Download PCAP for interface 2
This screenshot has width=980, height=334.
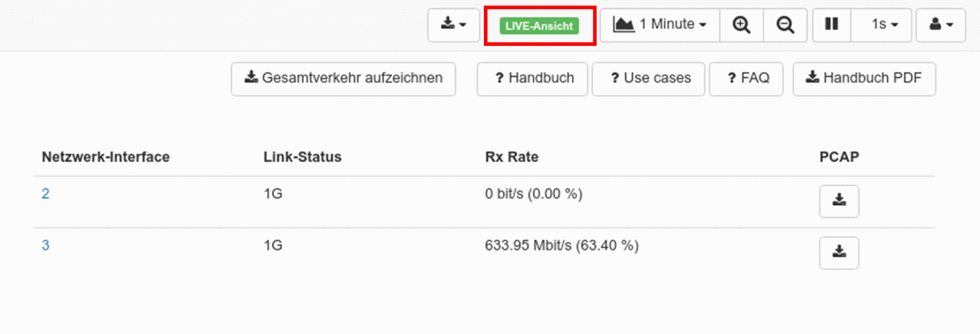pos(839,201)
